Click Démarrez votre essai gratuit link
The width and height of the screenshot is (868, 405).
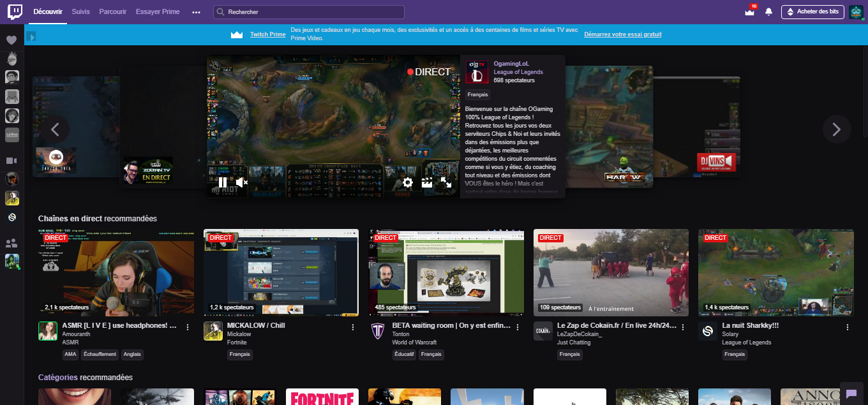tap(622, 34)
